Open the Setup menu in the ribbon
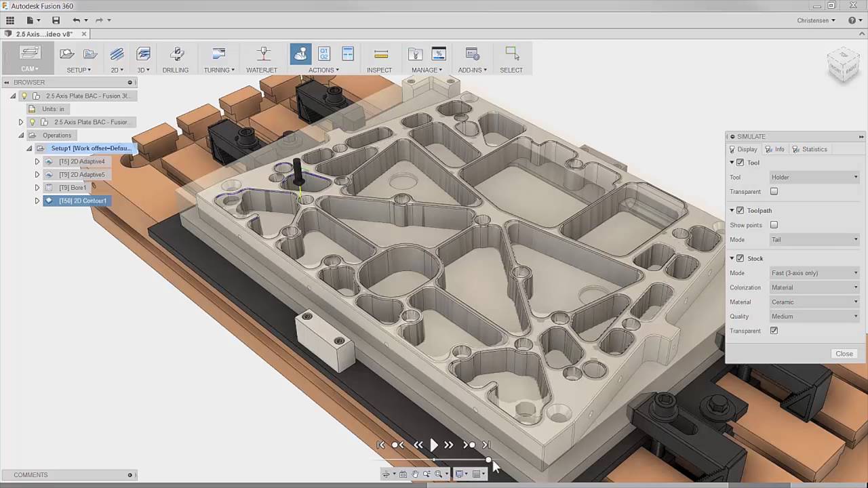The image size is (868, 488). [79, 69]
